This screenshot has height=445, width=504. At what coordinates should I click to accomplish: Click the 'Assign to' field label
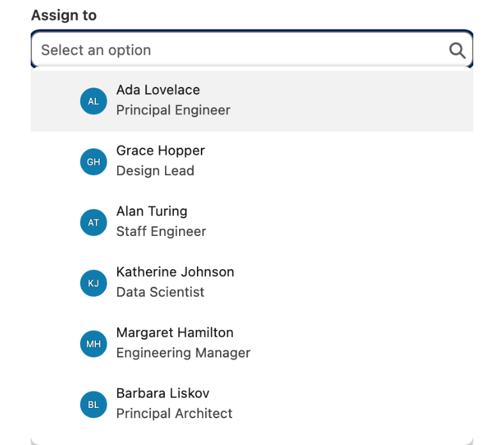point(64,15)
